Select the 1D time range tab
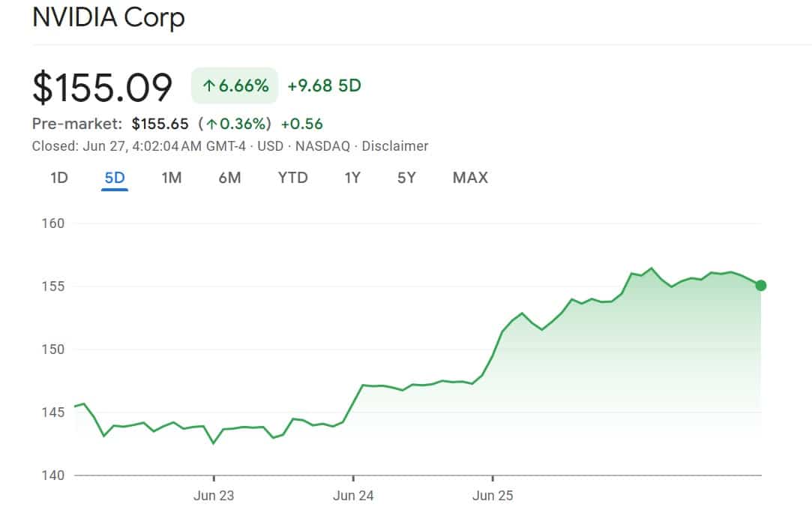The height and width of the screenshot is (513, 812). click(x=59, y=178)
